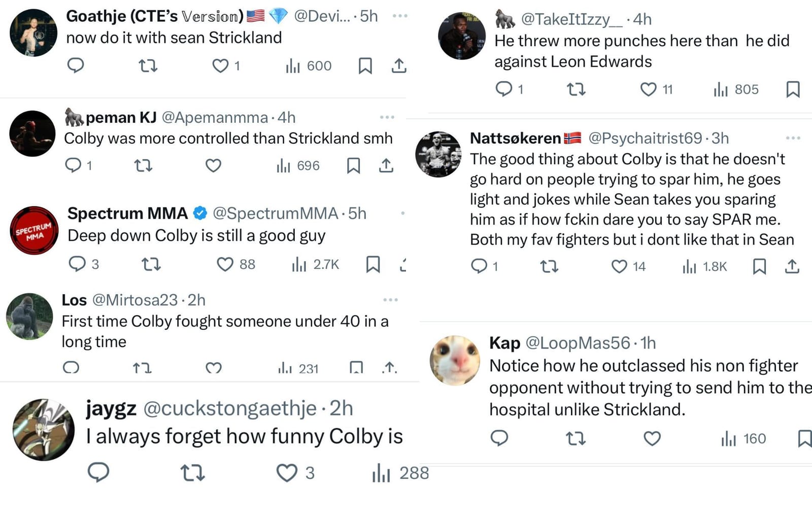The height and width of the screenshot is (508, 812).
Task: Open @Apemanmma's profile handle
Action: click(x=212, y=117)
